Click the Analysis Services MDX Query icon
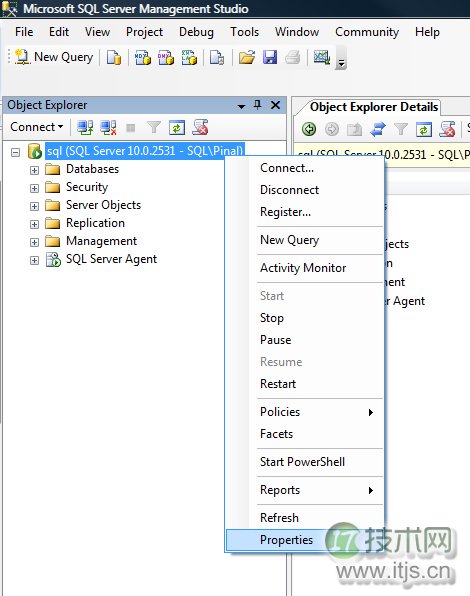The width and height of the screenshot is (470, 596). (143, 58)
